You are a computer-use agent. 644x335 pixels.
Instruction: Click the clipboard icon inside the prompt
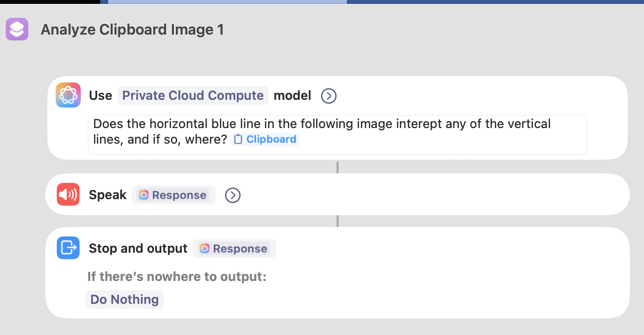pos(238,139)
